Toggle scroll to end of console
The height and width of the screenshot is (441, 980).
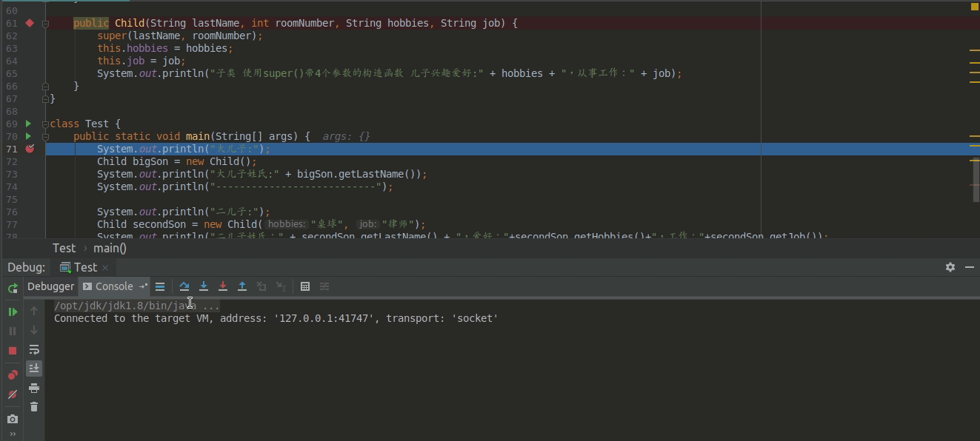(x=34, y=368)
